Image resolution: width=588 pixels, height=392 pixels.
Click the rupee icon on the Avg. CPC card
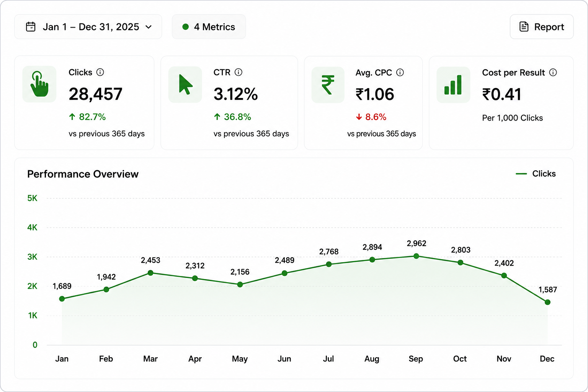(x=328, y=85)
